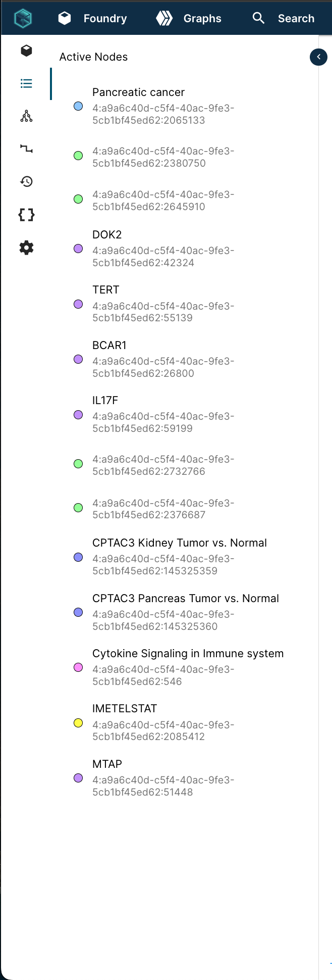
Task: Click the blue dot beside Pancreatic cancer
Action: 78,107
